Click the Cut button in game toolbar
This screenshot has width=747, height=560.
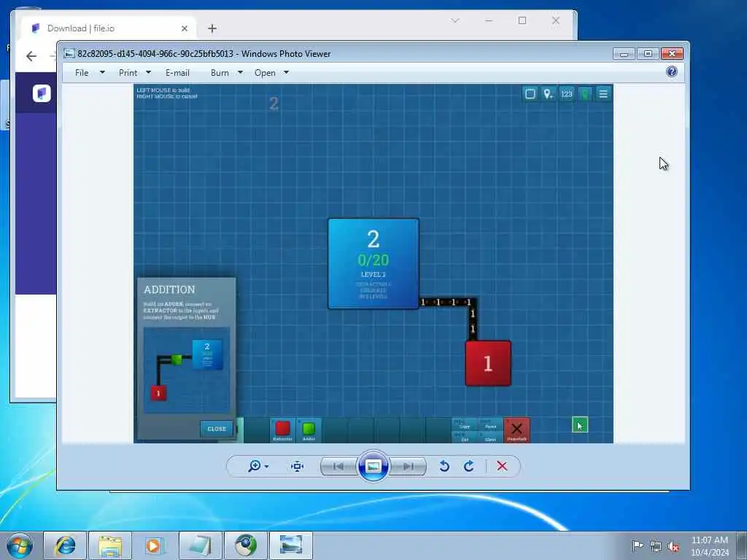pos(464,437)
